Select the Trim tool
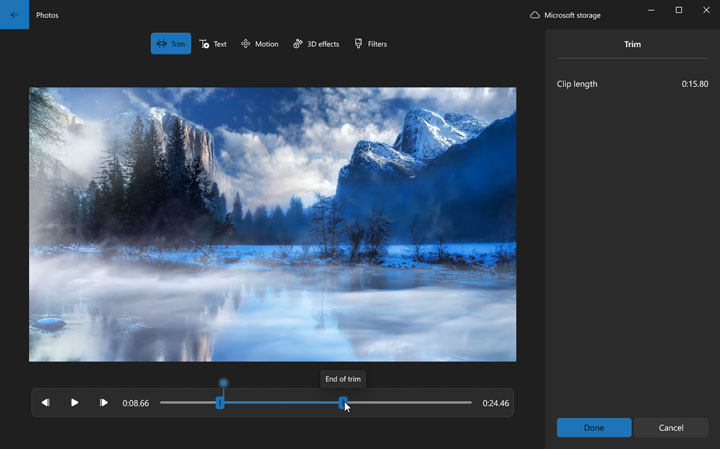The image size is (720, 449). click(171, 44)
